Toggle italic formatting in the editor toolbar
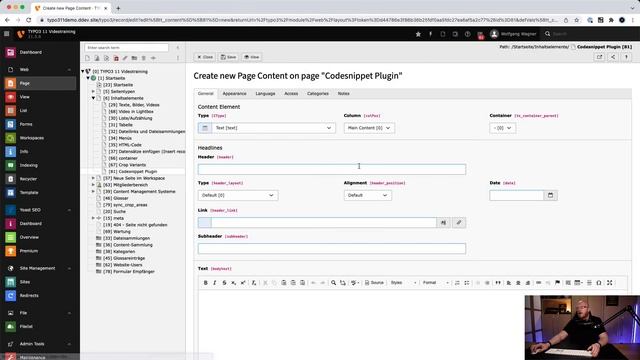This screenshot has height=360, width=640. (215, 283)
